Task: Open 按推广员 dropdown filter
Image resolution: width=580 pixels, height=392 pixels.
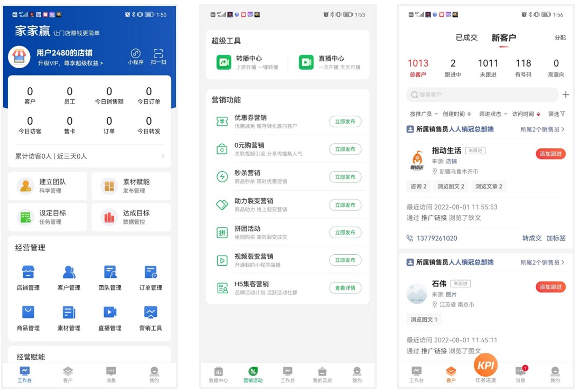Action: coord(424,114)
